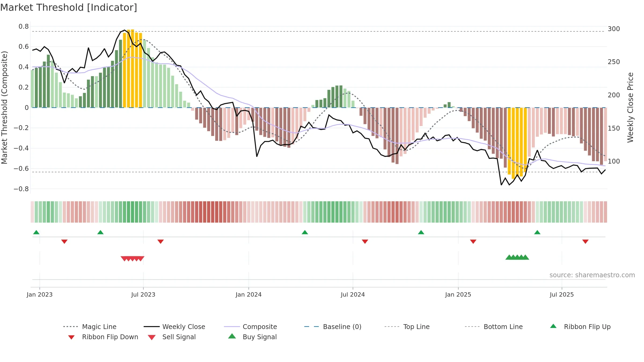Click the Jan 2023 axis tick label

tap(40, 294)
